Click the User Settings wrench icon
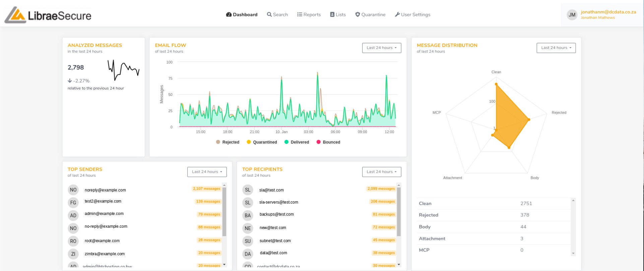 397,14
